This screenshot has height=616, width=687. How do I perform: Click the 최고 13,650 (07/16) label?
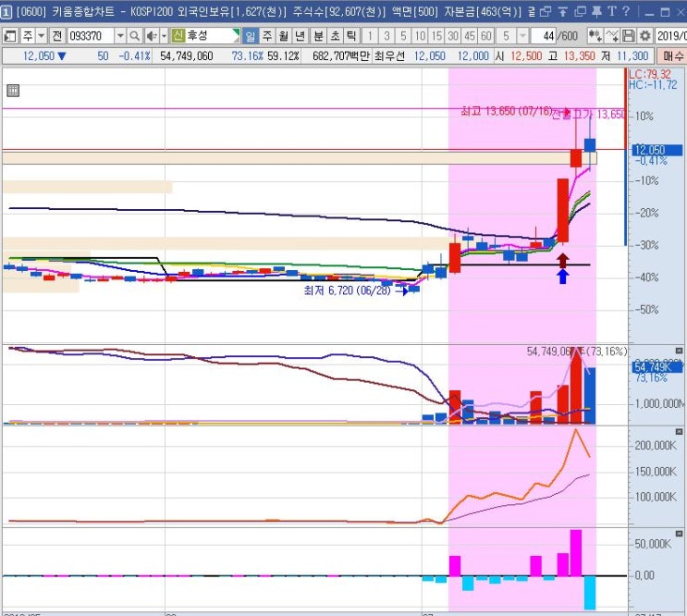pyautogui.click(x=507, y=111)
